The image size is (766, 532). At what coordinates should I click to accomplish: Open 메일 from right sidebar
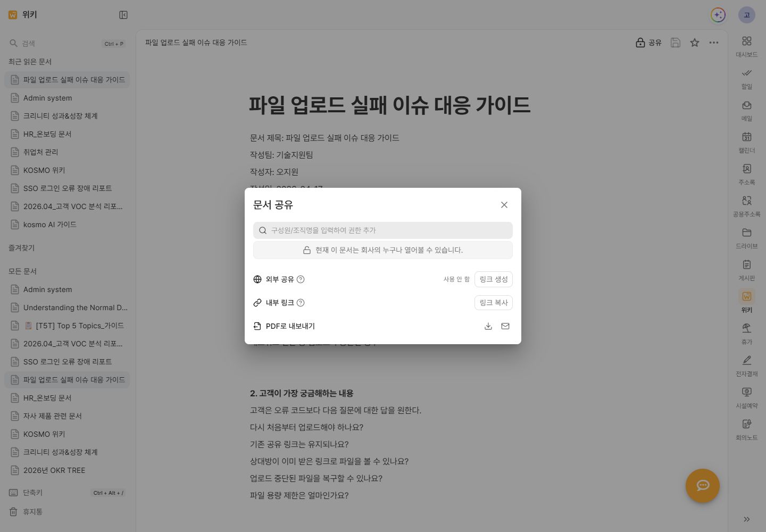[747, 110]
